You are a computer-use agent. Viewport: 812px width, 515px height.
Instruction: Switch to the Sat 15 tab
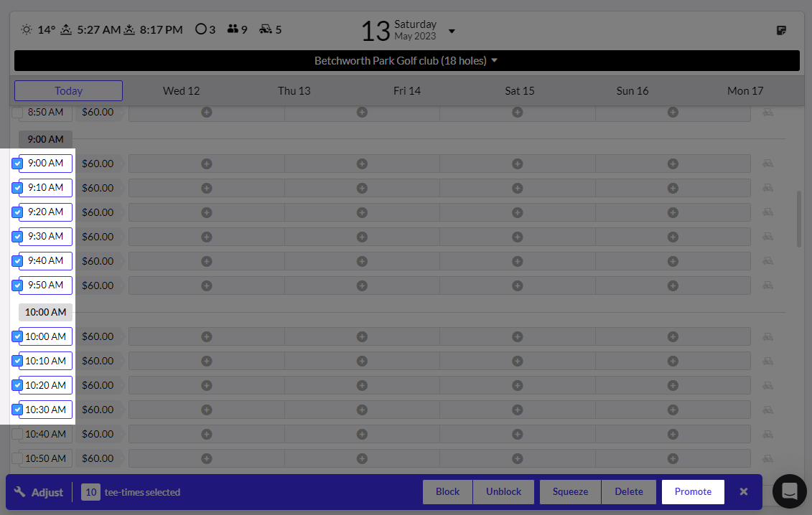[519, 90]
